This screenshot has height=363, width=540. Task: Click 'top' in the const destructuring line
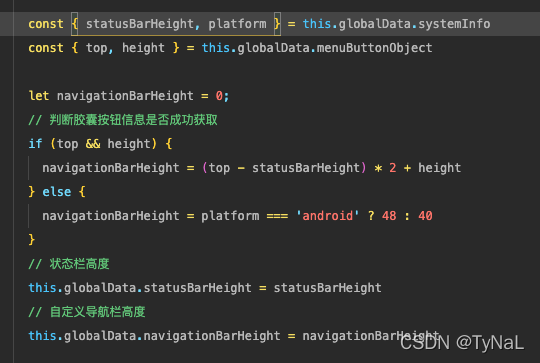point(96,48)
